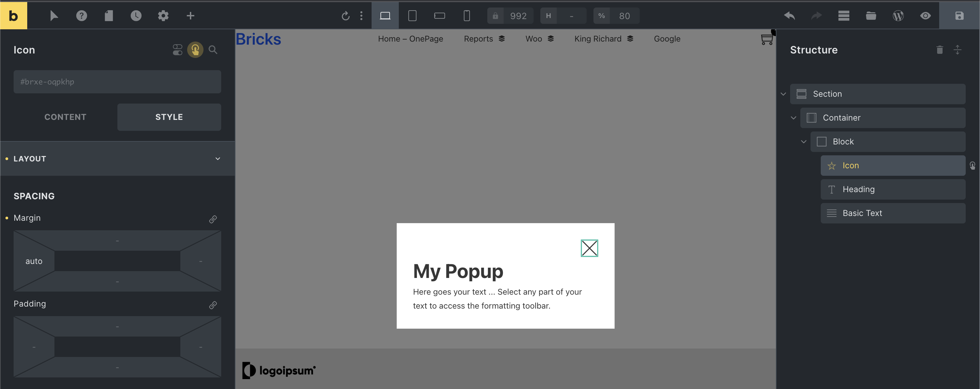Click the reload canvas icon
This screenshot has width=980, height=389.
tap(345, 16)
